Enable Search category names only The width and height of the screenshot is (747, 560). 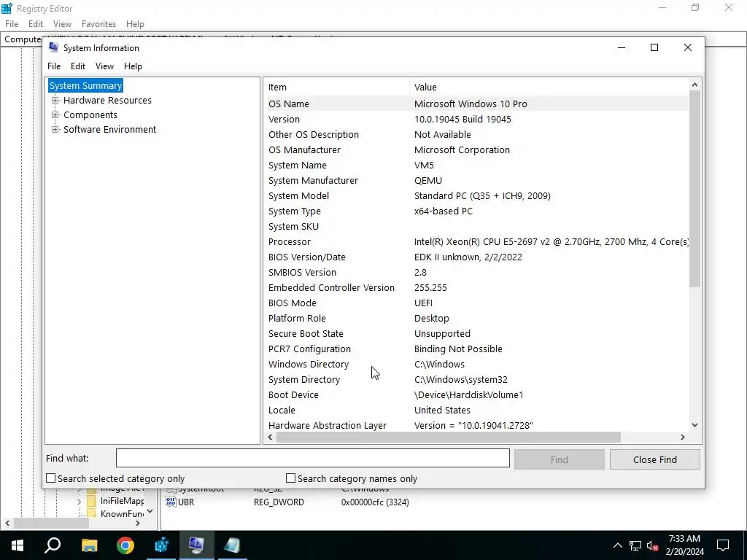(290, 478)
